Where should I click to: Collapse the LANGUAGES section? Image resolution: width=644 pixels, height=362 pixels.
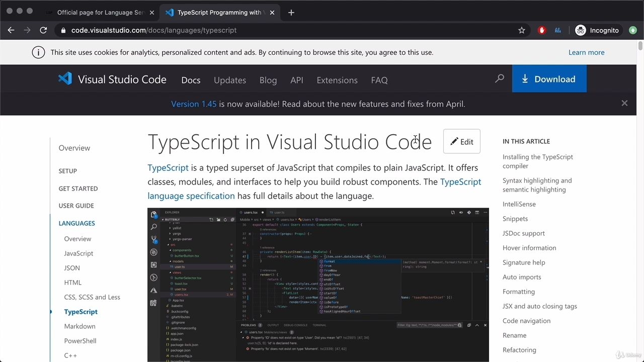click(x=77, y=223)
